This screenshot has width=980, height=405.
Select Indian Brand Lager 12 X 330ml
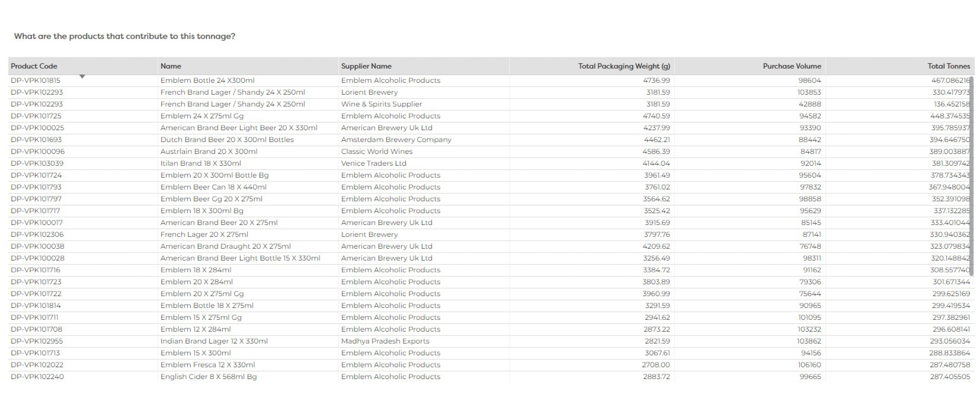(x=214, y=341)
